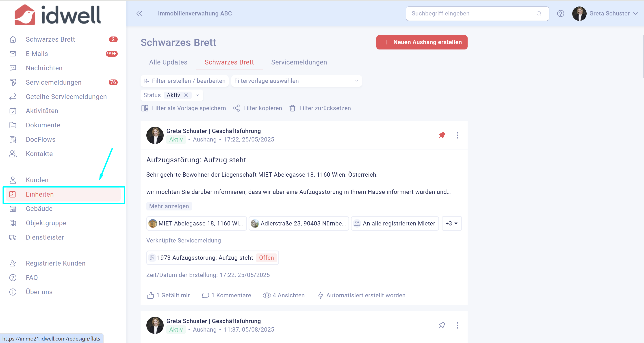Screen dimensions: 644x343
Task: Click the Dienstleister truck icon
Action: click(x=13, y=237)
